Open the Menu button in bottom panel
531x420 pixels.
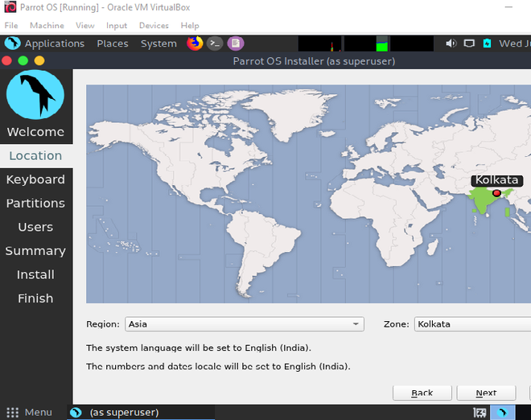pyautogui.click(x=29, y=412)
